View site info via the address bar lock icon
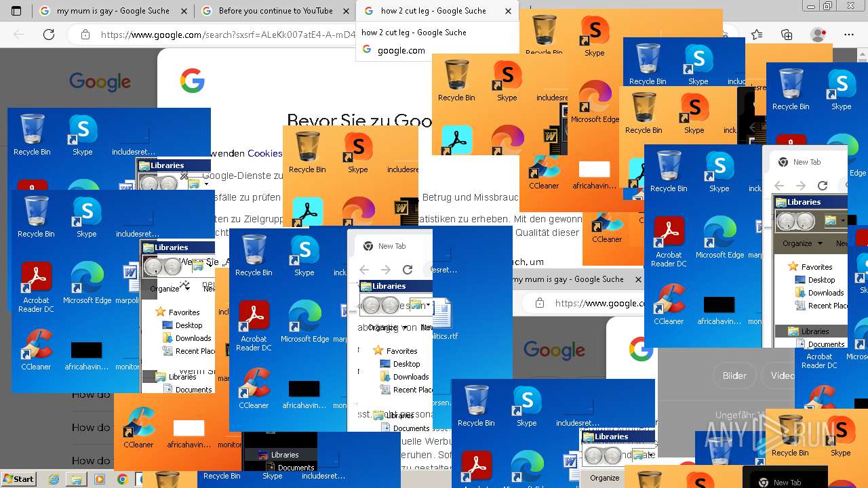The width and height of the screenshot is (868, 488). [x=85, y=35]
